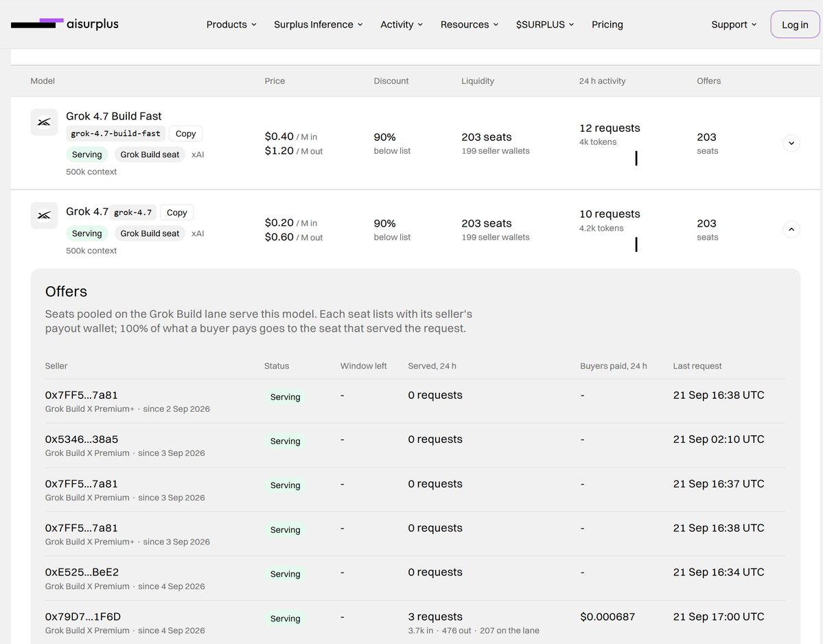Click the $0.000687 buyers paid value

point(607,617)
